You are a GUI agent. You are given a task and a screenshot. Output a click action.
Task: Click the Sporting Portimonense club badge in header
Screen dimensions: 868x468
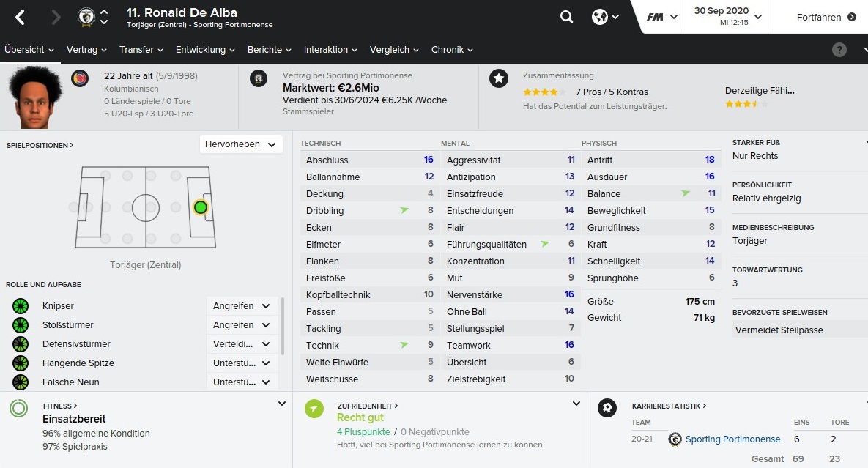pyautogui.click(x=86, y=17)
